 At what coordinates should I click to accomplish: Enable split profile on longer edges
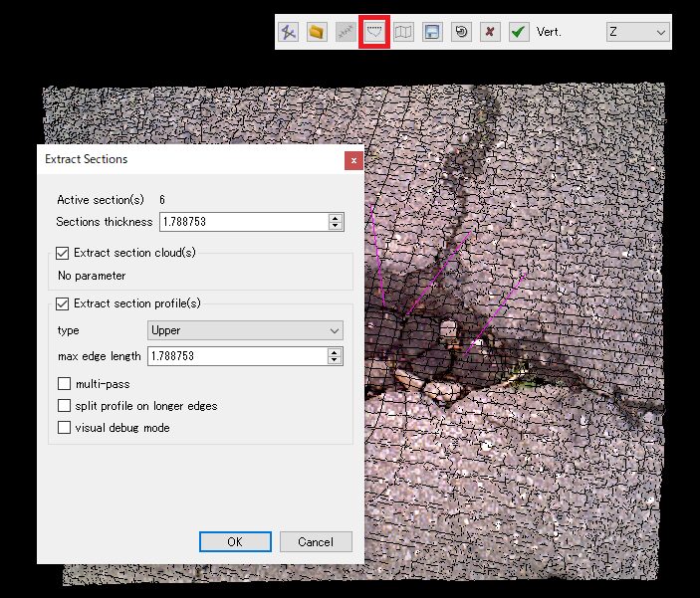[65, 406]
